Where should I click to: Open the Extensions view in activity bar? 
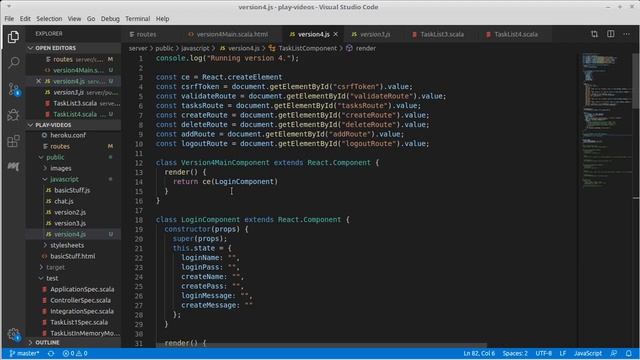pos(13,141)
